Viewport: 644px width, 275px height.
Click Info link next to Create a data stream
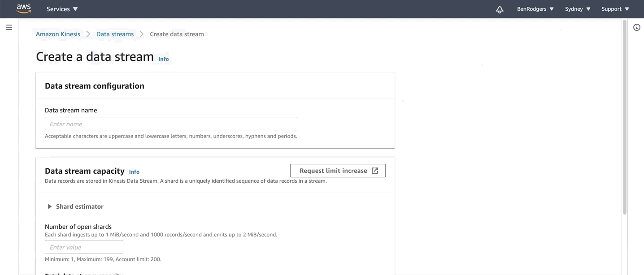point(164,59)
